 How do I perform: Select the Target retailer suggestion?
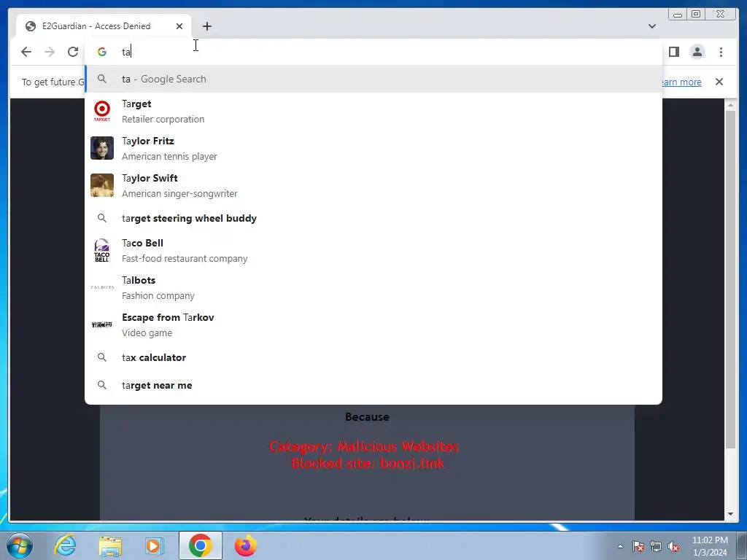(373, 112)
